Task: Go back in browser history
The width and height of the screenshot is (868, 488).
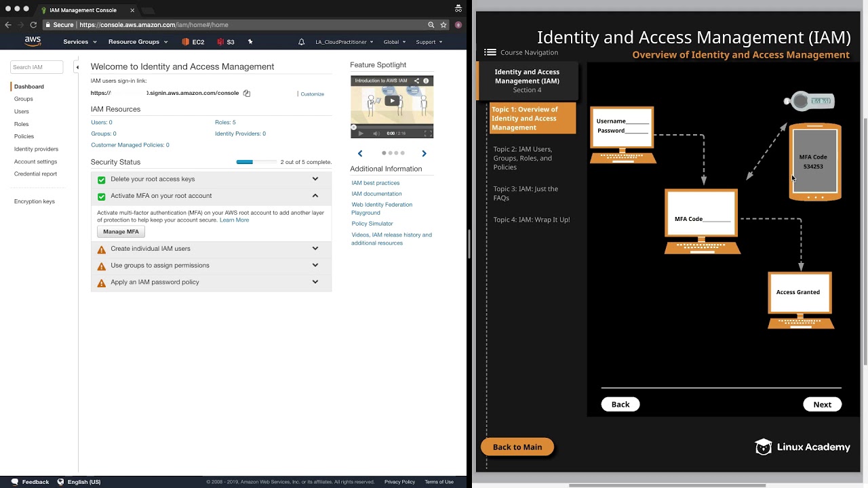Action: [x=8, y=25]
